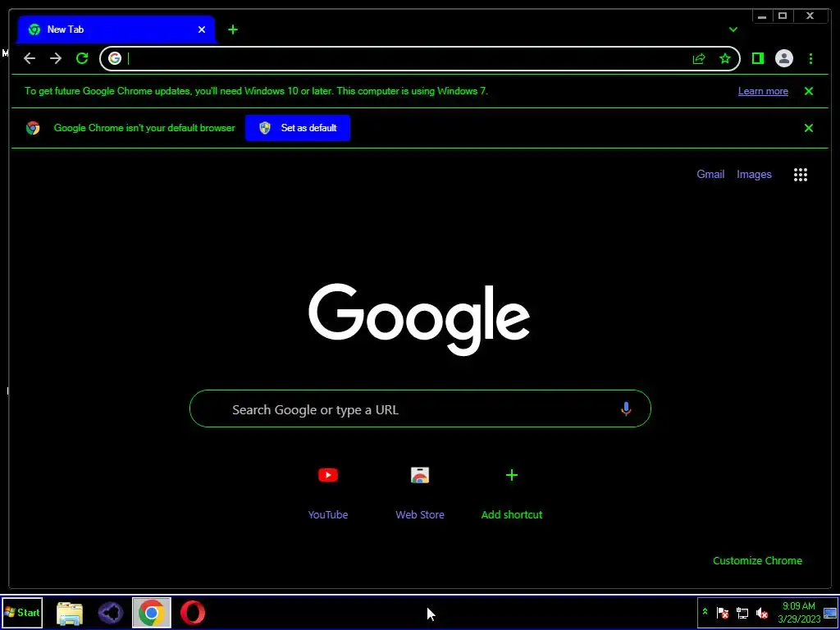Click the Chrome icon in default-browser bar
The width and height of the screenshot is (840, 630).
click(x=33, y=128)
